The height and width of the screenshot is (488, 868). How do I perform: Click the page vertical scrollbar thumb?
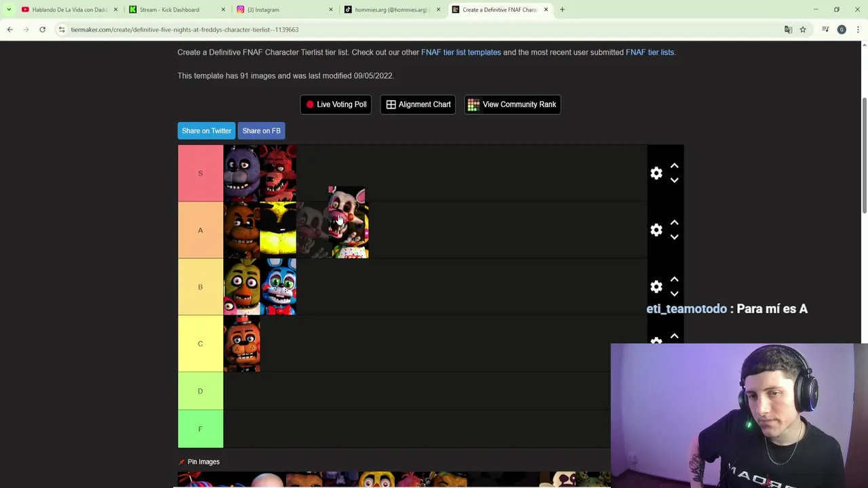pyautogui.click(x=864, y=156)
